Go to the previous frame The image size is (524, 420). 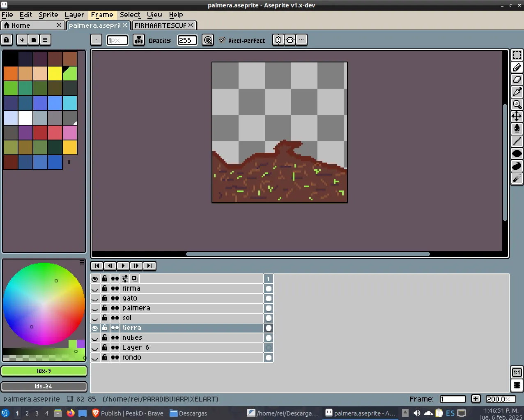[x=110, y=266]
